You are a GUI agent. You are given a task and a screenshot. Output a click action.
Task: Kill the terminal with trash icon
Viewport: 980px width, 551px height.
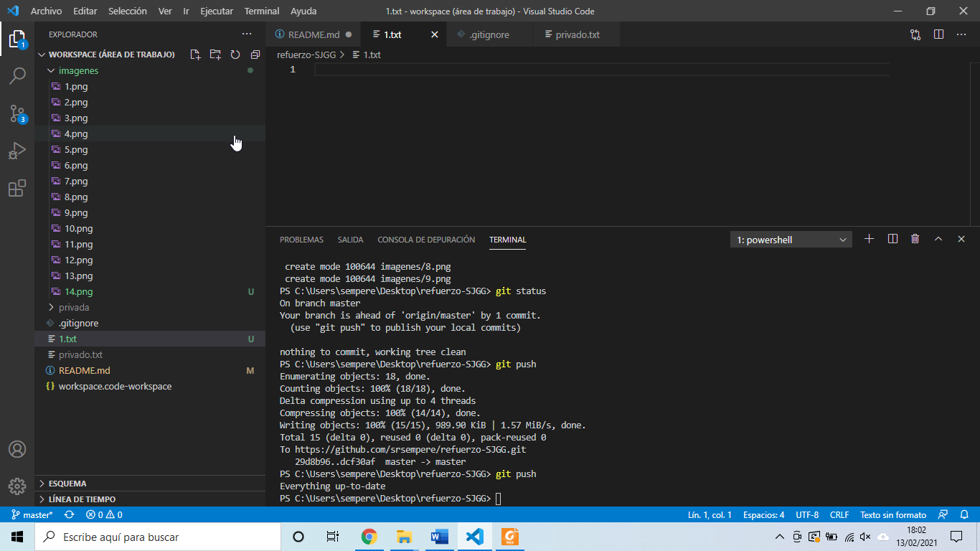tap(915, 239)
